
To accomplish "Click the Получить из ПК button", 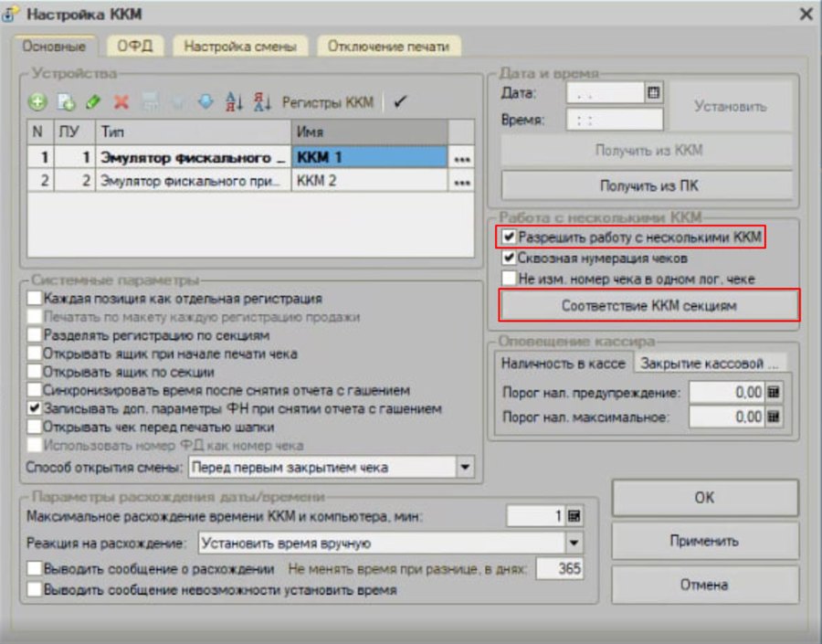I will [648, 185].
